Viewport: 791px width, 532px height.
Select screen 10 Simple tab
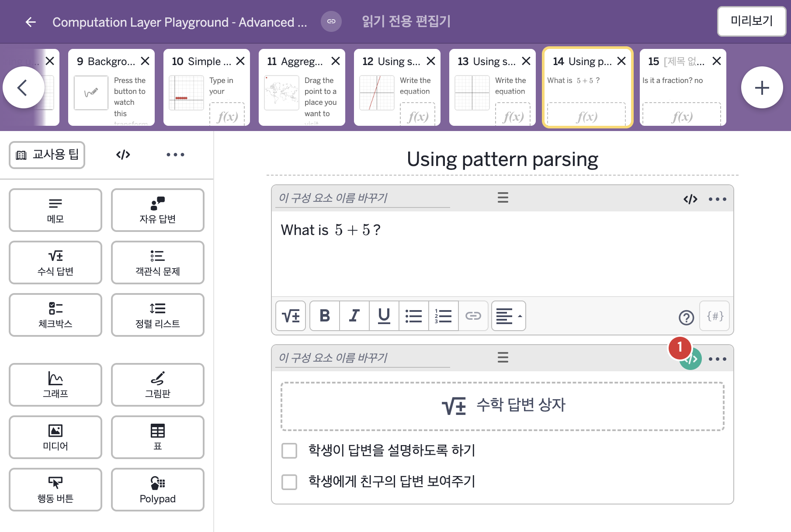(x=207, y=87)
